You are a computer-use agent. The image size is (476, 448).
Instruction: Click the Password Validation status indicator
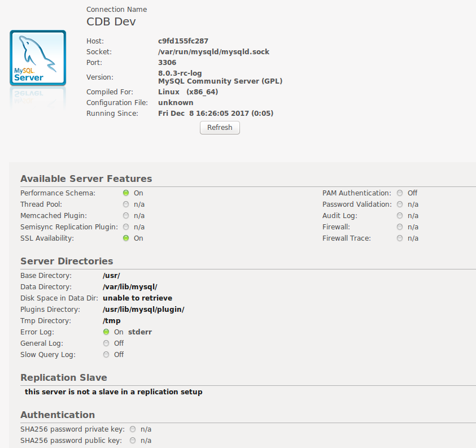[x=400, y=204]
